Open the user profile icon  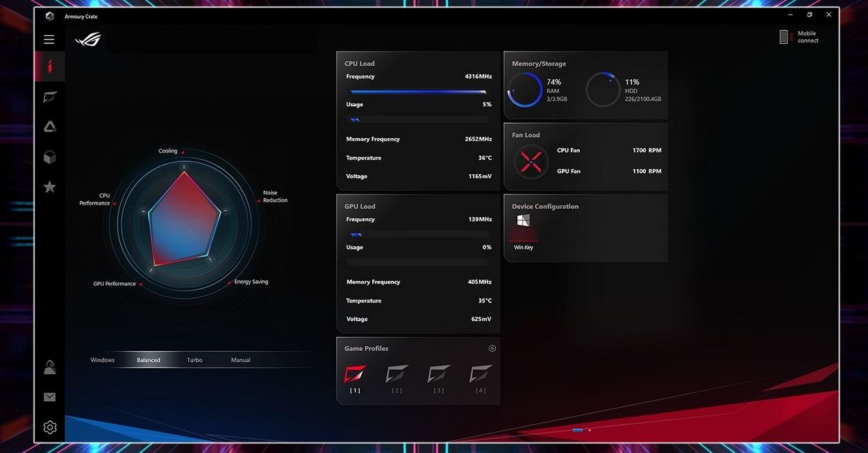tap(49, 368)
